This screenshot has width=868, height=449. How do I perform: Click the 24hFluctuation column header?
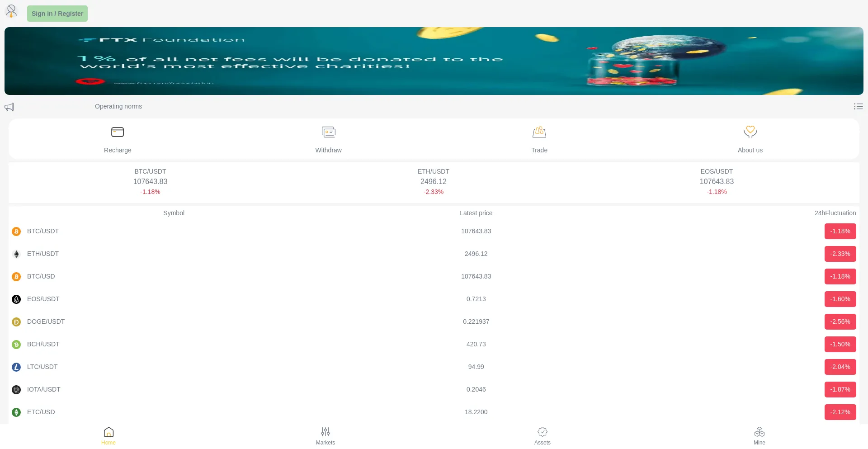click(x=835, y=213)
